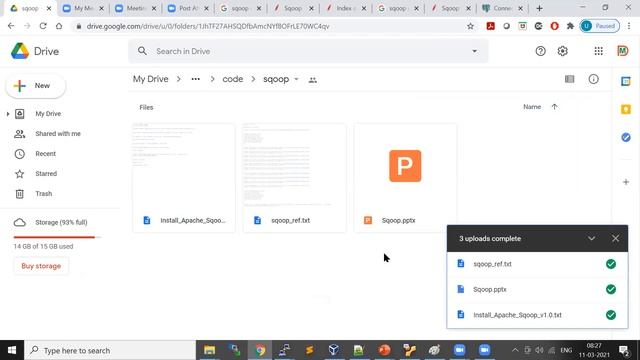Open search options dropdown arrow
640x360 pixels.
pos(474,51)
